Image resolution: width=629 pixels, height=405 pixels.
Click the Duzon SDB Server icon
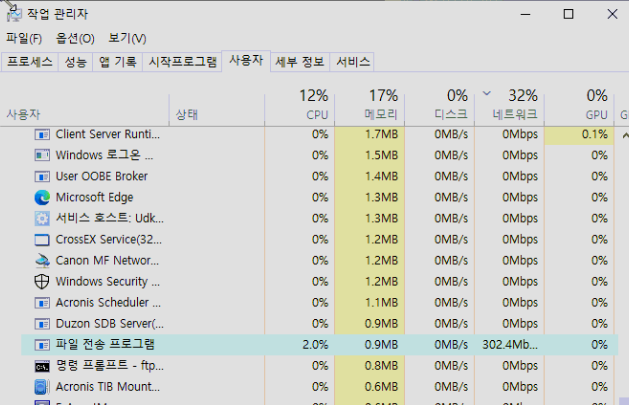click(42, 324)
